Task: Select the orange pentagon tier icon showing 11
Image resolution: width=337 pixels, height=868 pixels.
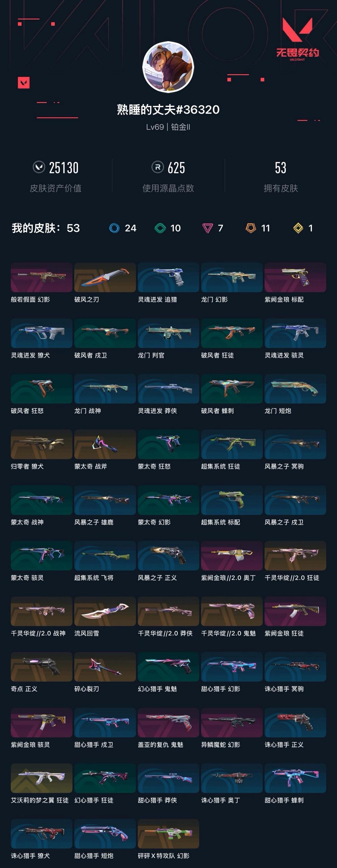Action: (251, 228)
